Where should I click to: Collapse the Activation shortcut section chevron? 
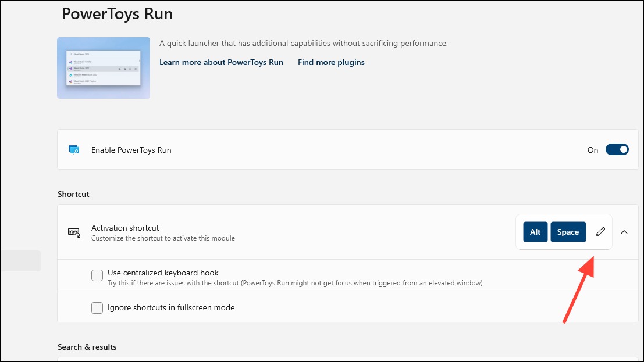[624, 232]
